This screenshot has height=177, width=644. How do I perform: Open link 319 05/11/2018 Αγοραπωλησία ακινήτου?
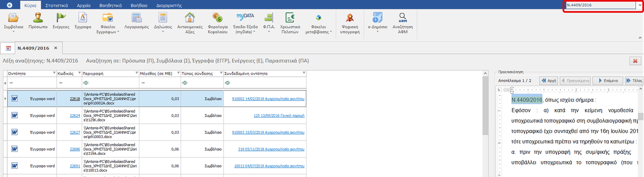pyautogui.click(x=272, y=149)
